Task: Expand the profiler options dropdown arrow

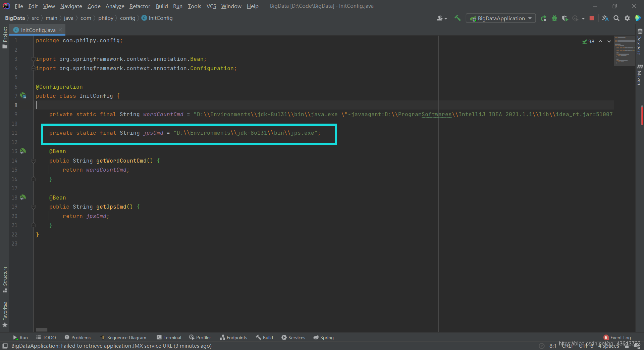Action: tap(583, 18)
